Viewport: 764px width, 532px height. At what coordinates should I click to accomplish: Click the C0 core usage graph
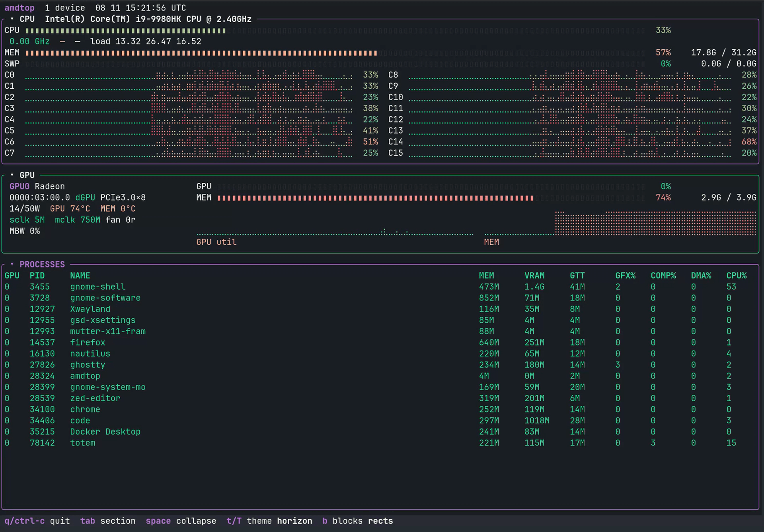(x=189, y=75)
